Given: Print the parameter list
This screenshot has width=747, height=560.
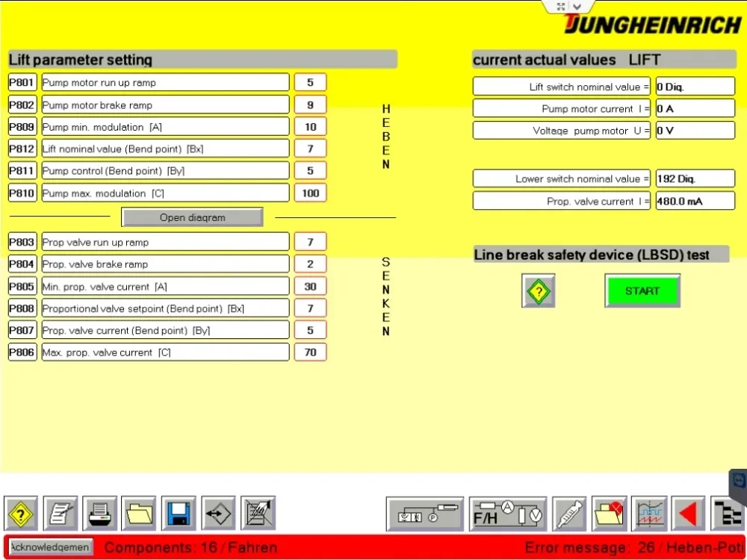Looking at the screenshot, I should coord(99,513).
